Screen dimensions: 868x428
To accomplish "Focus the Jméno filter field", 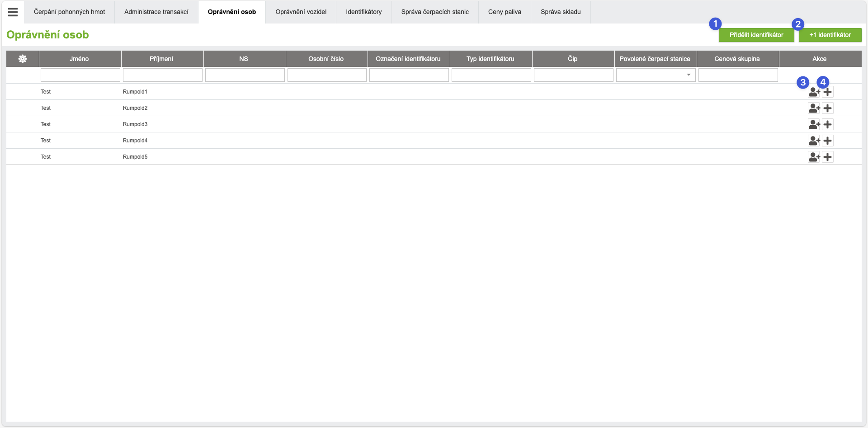I will click(80, 75).
